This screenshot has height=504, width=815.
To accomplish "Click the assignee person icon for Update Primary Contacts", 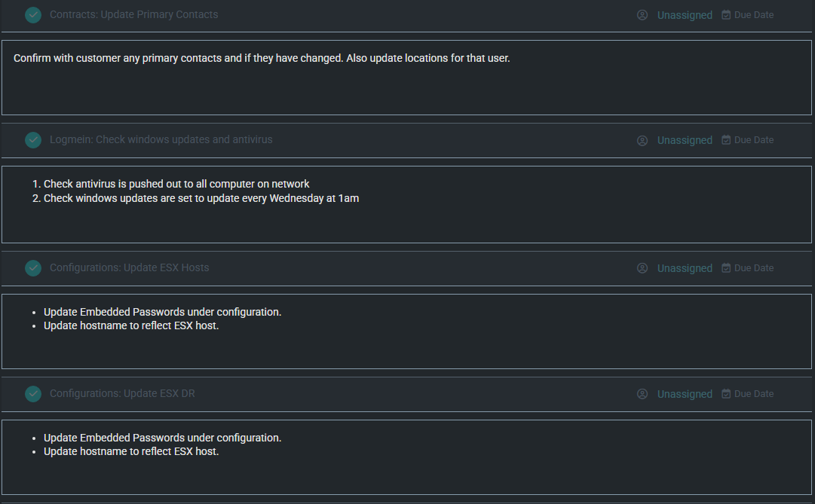I will point(642,15).
